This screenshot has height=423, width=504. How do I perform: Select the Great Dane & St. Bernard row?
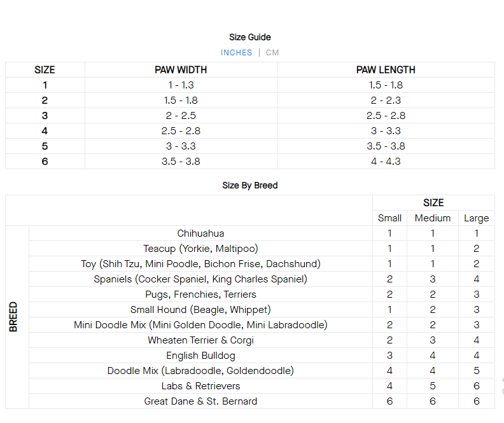point(200,401)
